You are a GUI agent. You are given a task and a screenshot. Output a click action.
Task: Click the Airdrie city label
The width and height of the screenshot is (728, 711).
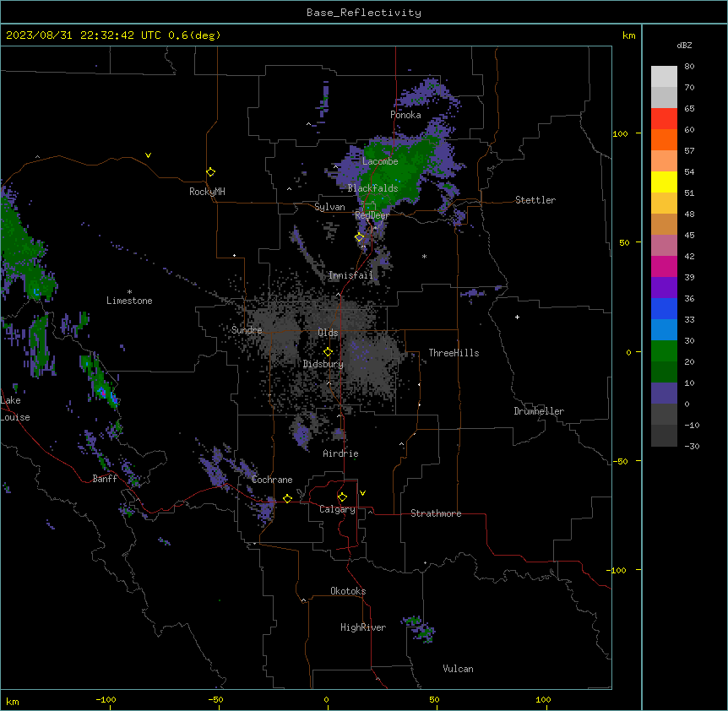coord(340,453)
